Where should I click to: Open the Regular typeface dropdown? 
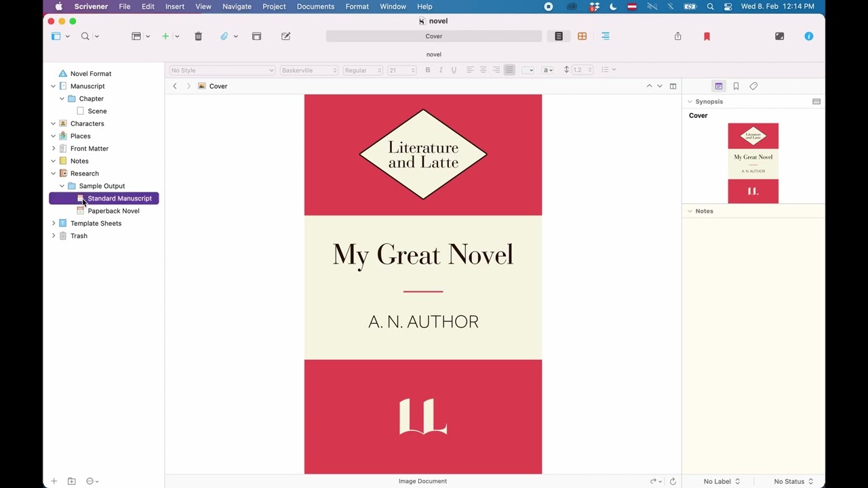[x=363, y=70]
